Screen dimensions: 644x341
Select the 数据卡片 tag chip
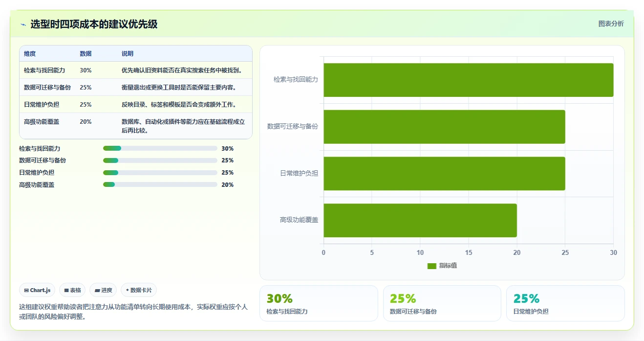coord(139,290)
